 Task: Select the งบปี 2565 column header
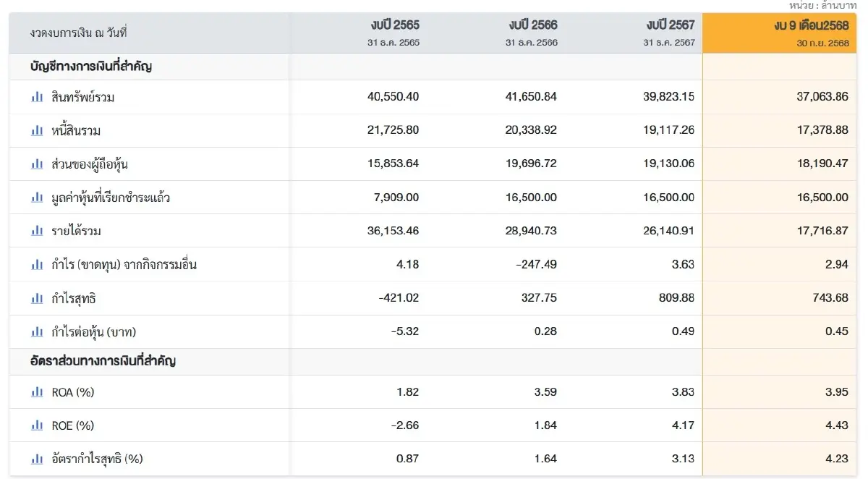point(393,26)
